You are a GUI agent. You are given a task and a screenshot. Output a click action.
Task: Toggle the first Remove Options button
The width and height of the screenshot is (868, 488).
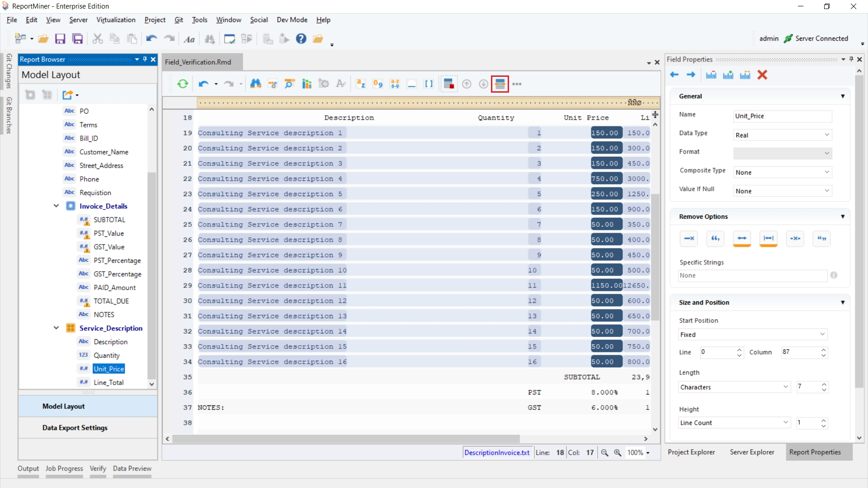tap(689, 239)
